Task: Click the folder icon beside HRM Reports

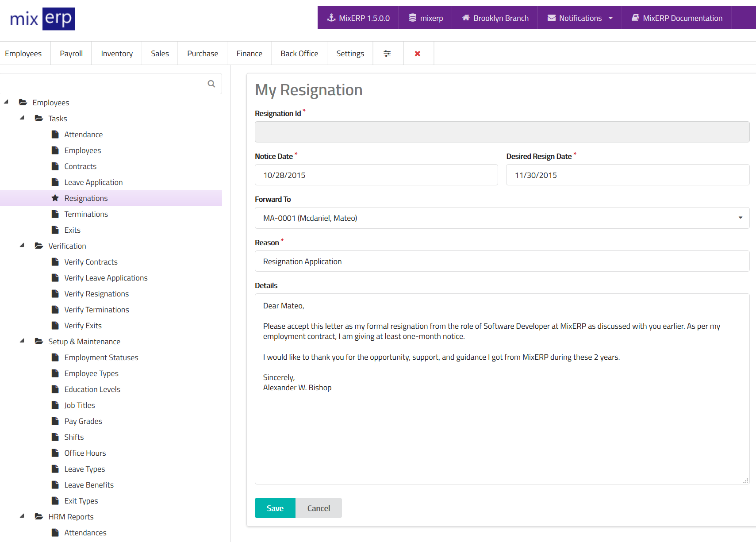Action: coord(39,516)
